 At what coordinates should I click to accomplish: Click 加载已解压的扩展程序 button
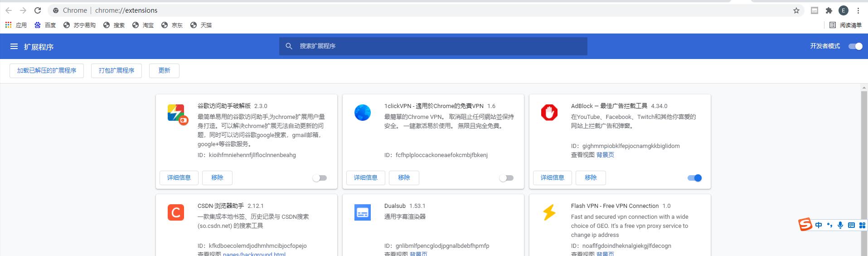[x=47, y=70]
